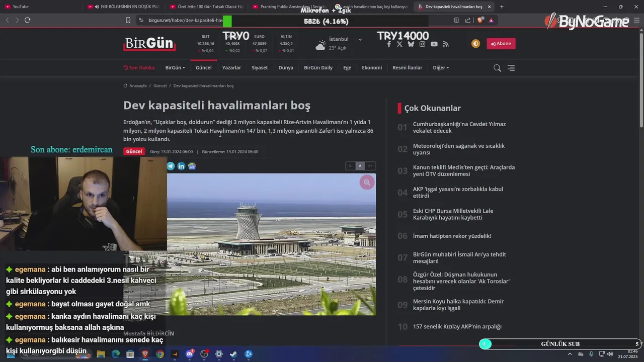Switch to the aydın havalimanını search tab
This screenshot has width=644, height=362.
coord(372,7)
